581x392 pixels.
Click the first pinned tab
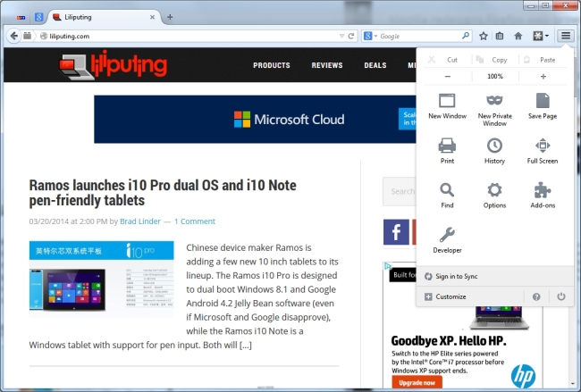coord(21,17)
